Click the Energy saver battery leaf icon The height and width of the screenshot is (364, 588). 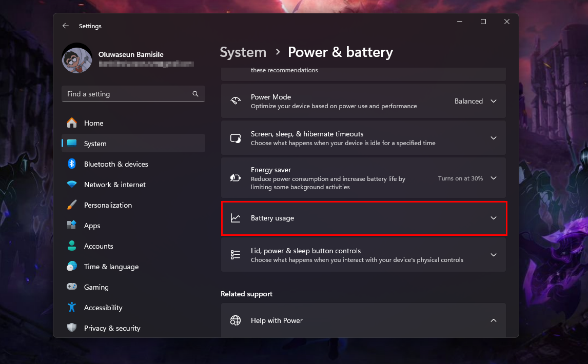(236, 178)
